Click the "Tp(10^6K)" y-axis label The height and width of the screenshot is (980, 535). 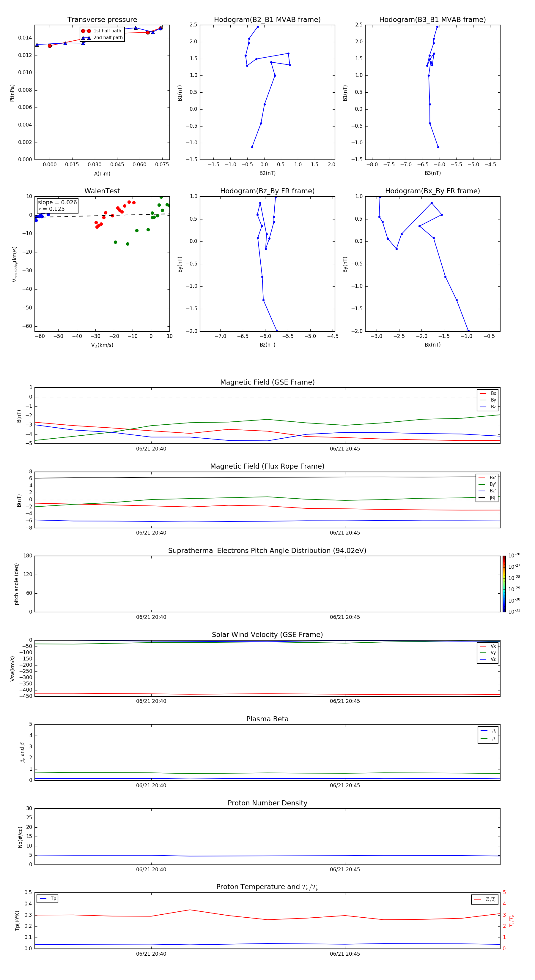tap(17, 921)
